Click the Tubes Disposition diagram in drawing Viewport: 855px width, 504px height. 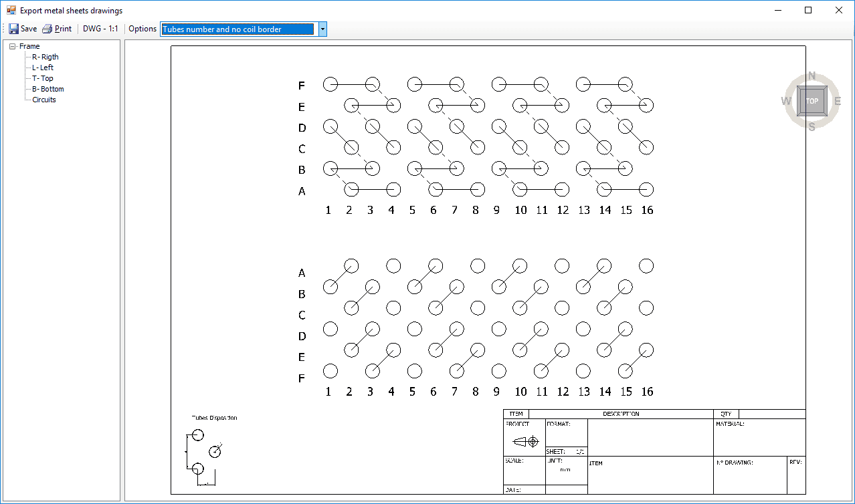(x=204, y=453)
